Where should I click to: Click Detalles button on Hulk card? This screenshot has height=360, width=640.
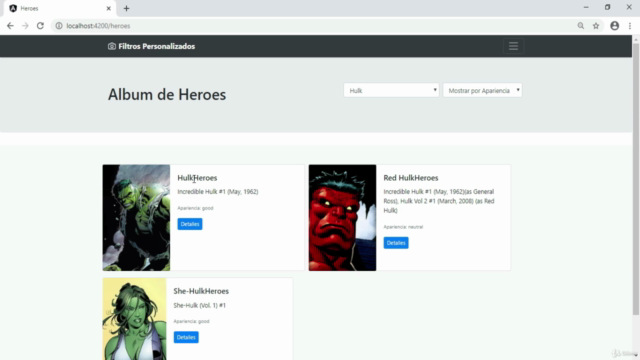190,224
